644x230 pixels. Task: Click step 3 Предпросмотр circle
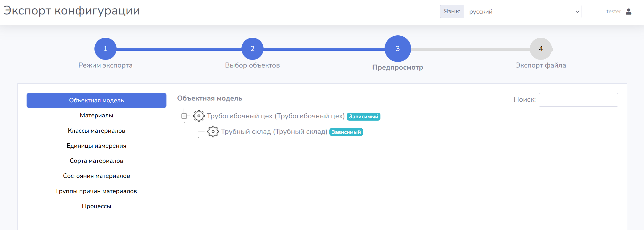pyautogui.click(x=398, y=49)
